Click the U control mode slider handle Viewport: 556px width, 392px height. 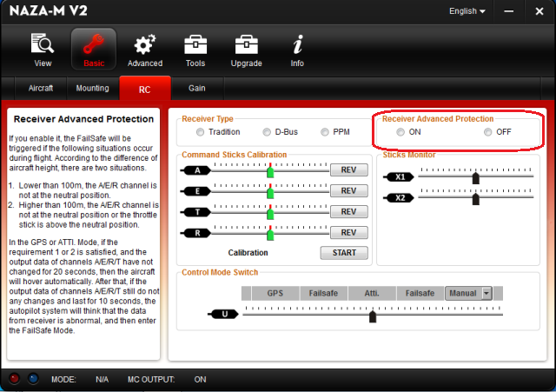[373, 316]
